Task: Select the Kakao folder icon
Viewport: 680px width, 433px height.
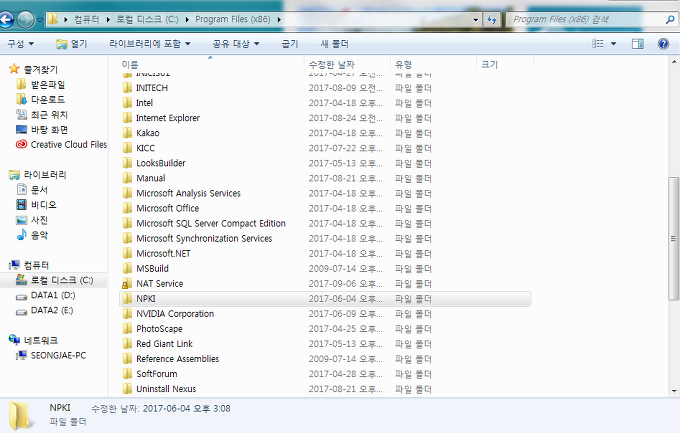Action: 127,133
